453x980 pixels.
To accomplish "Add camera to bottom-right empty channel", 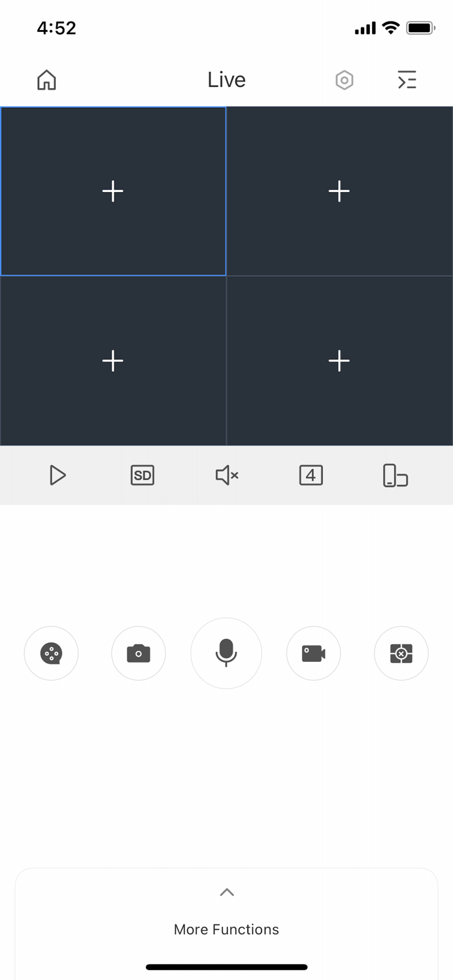I will pos(339,361).
